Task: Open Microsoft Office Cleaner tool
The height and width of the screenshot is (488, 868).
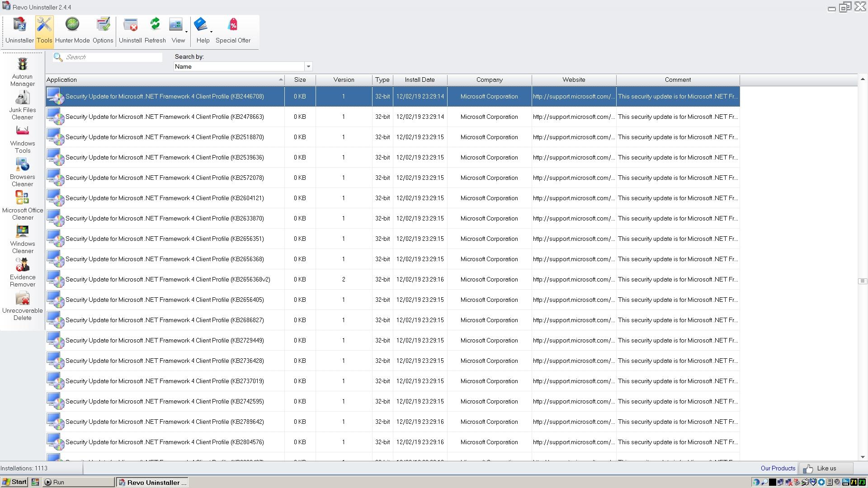Action: click(x=23, y=205)
